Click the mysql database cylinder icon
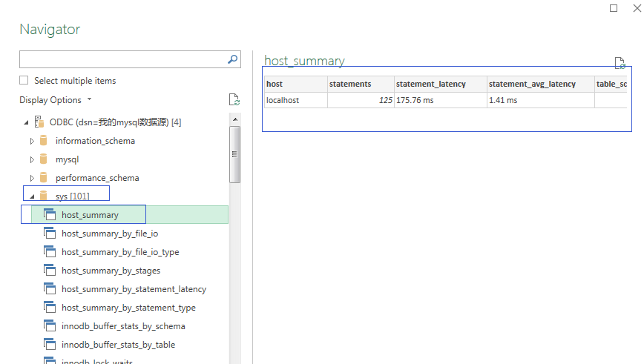 44,159
